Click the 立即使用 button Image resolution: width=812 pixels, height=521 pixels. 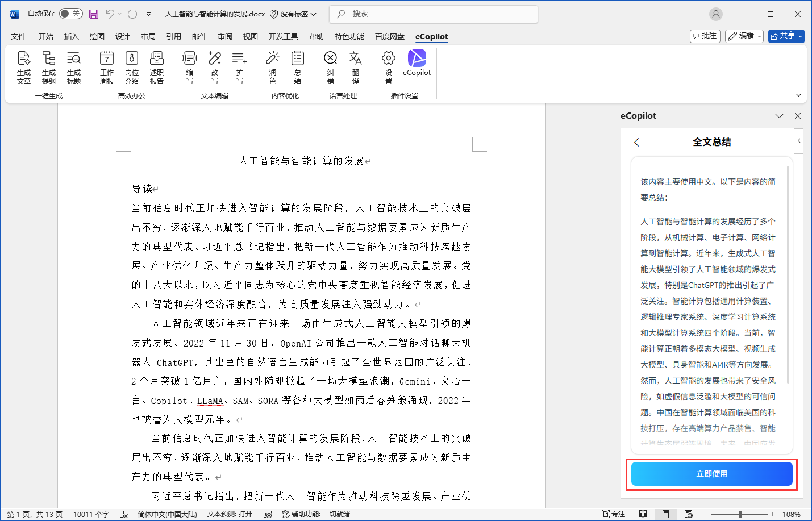coord(711,473)
